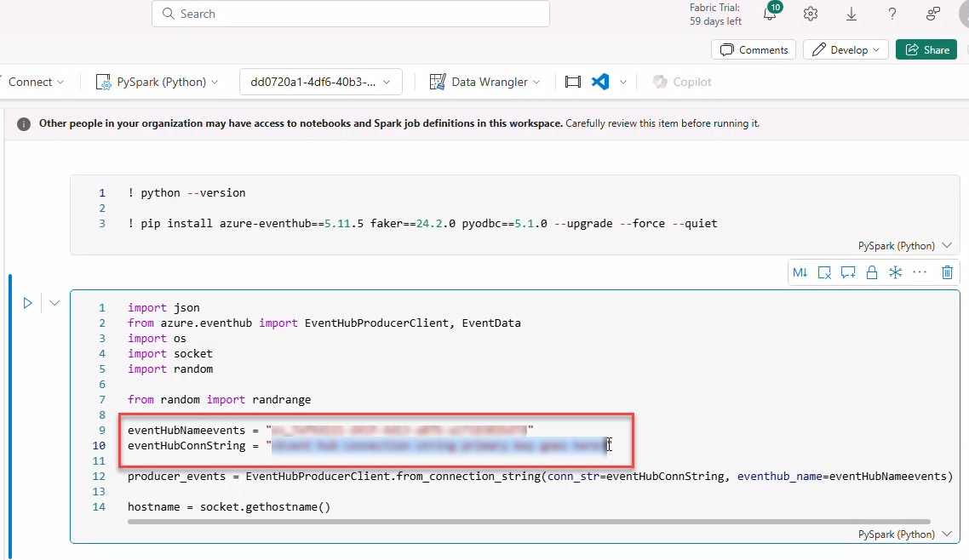The width and height of the screenshot is (969, 560).
Task: Run the import json code cell
Action: pos(27,302)
